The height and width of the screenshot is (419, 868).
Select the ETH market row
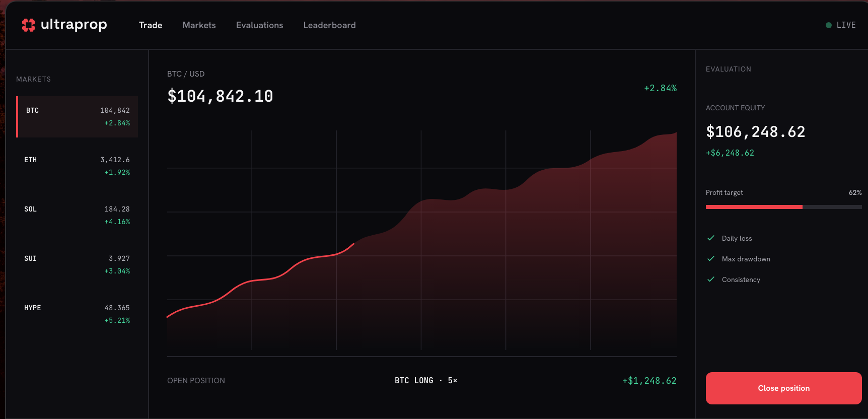77,166
